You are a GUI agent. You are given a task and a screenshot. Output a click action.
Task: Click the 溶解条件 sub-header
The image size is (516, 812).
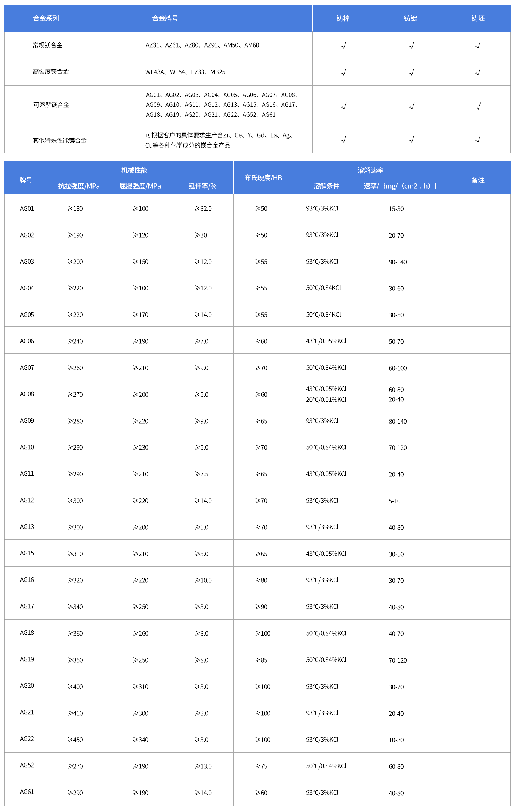click(x=326, y=186)
